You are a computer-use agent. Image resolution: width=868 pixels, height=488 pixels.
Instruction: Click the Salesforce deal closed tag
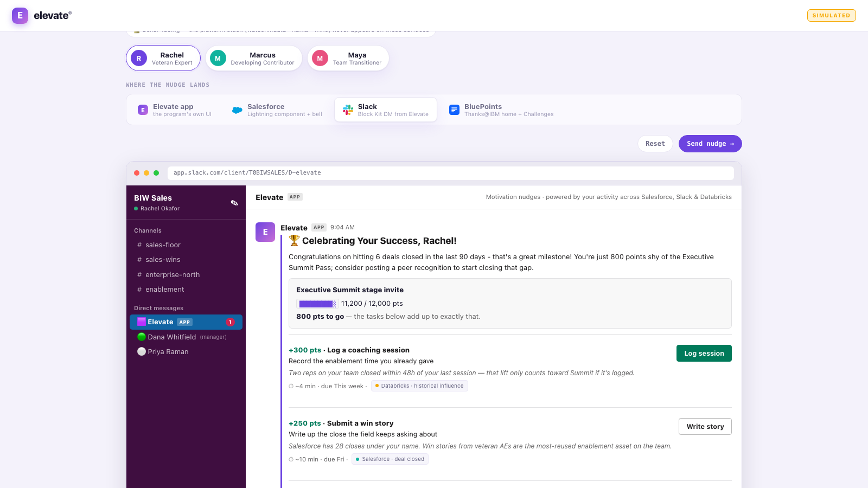tap(390, 459)
